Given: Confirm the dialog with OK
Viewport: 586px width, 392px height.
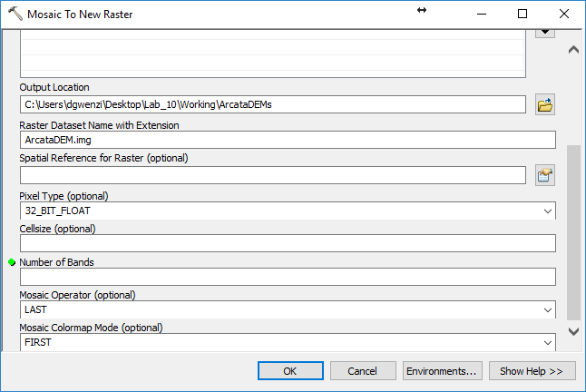Looking at the screenshot, I should (290, 371).
